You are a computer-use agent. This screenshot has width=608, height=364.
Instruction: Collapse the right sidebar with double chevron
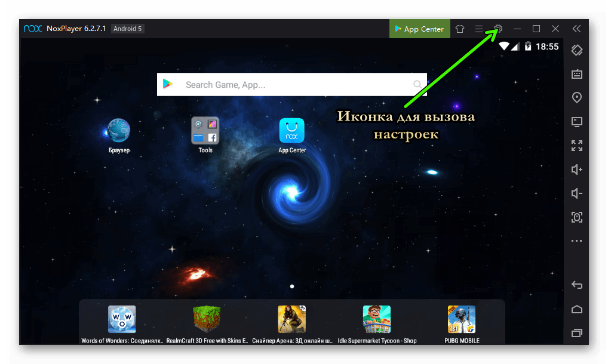576,29
